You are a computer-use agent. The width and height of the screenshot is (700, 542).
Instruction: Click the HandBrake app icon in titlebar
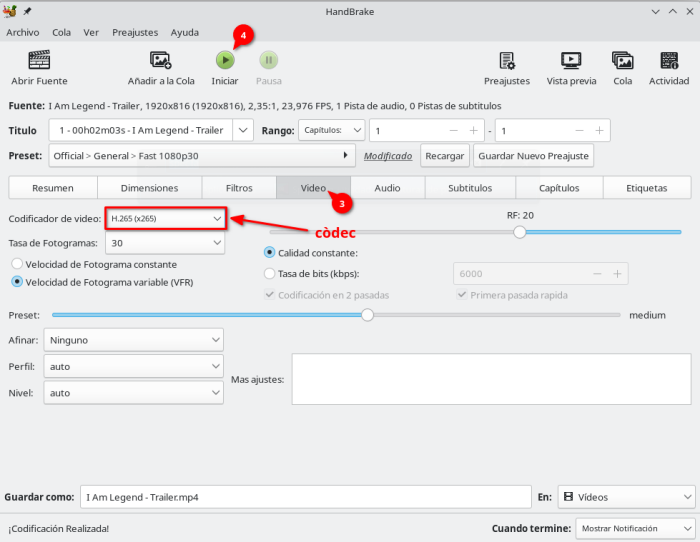point(10,11)
